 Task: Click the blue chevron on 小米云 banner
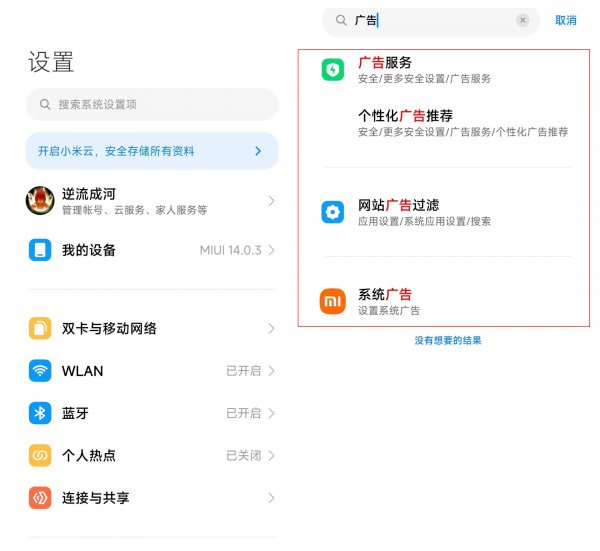coord(258,151)
